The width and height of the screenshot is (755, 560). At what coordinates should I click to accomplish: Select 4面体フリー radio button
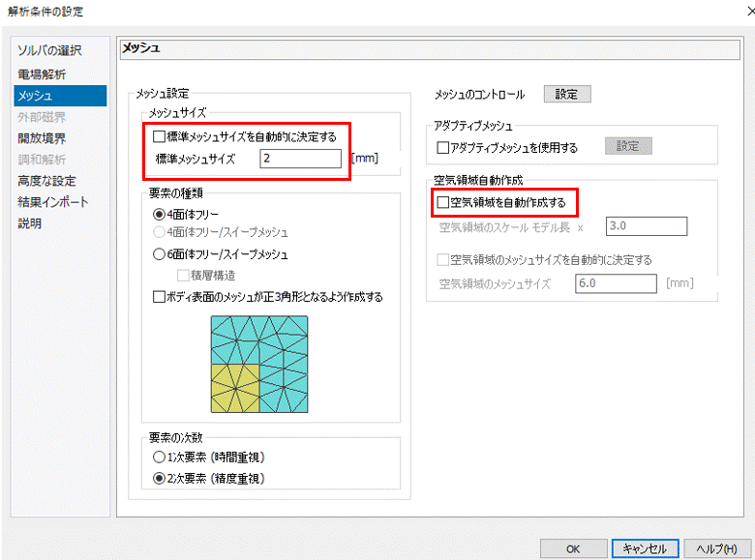[x=160, y=214]
